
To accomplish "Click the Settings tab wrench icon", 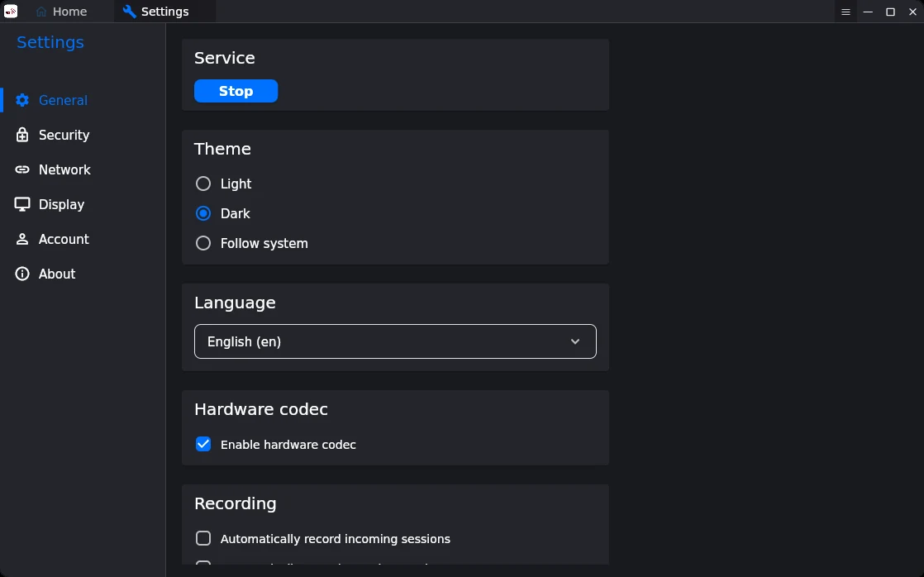I will coord(129,12).
